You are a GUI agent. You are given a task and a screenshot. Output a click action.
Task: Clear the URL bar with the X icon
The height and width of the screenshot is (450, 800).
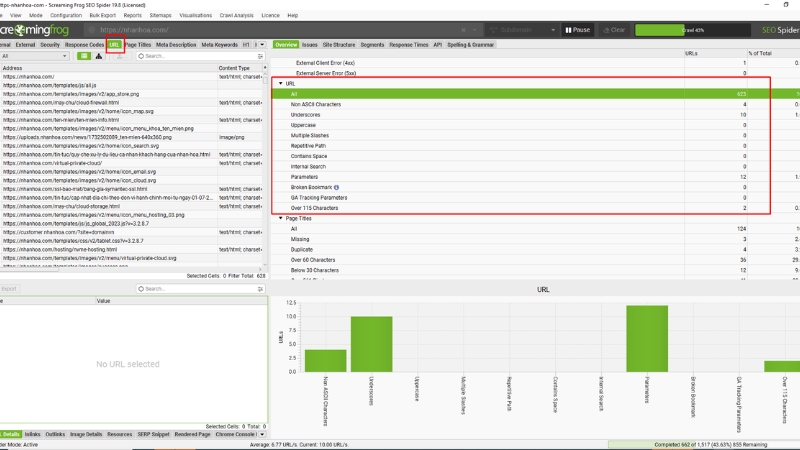[463, 30]
